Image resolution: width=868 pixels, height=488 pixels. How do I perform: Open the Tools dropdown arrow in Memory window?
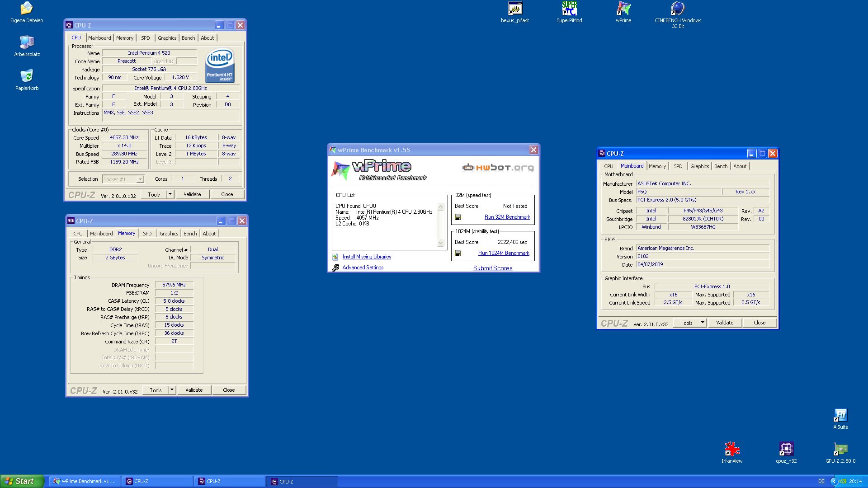(x=172, y=390)
